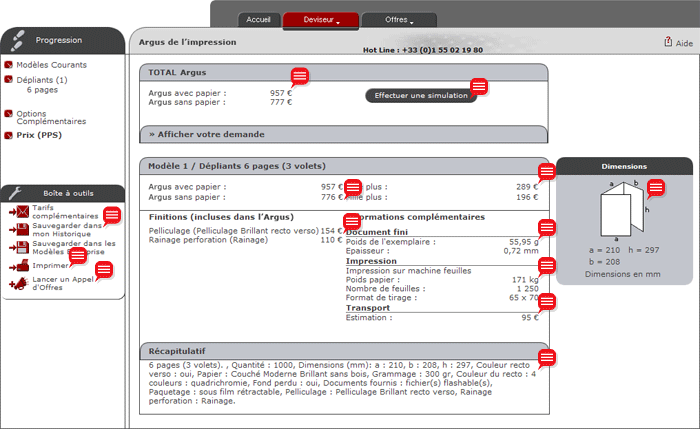This screenshot has height=429, width=700.
Task: Click the Sauvegarder dans mon Historique link
Action: tap(67, 229)
